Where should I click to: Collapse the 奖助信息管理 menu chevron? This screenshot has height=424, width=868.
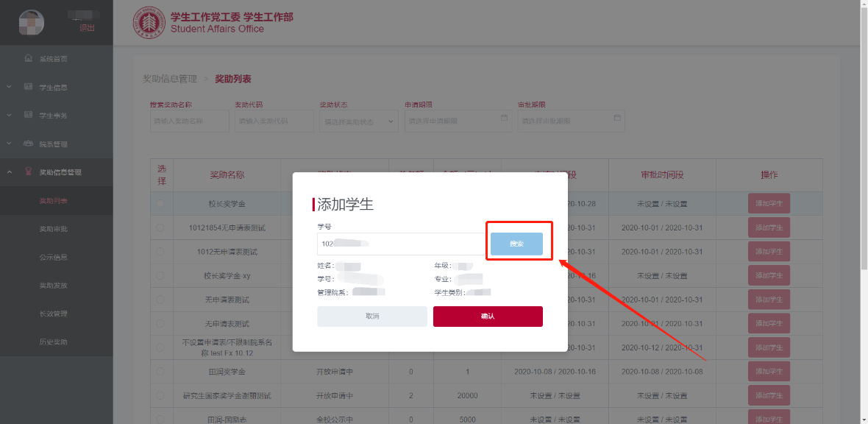pyautogui.click(x=9, y=172)
